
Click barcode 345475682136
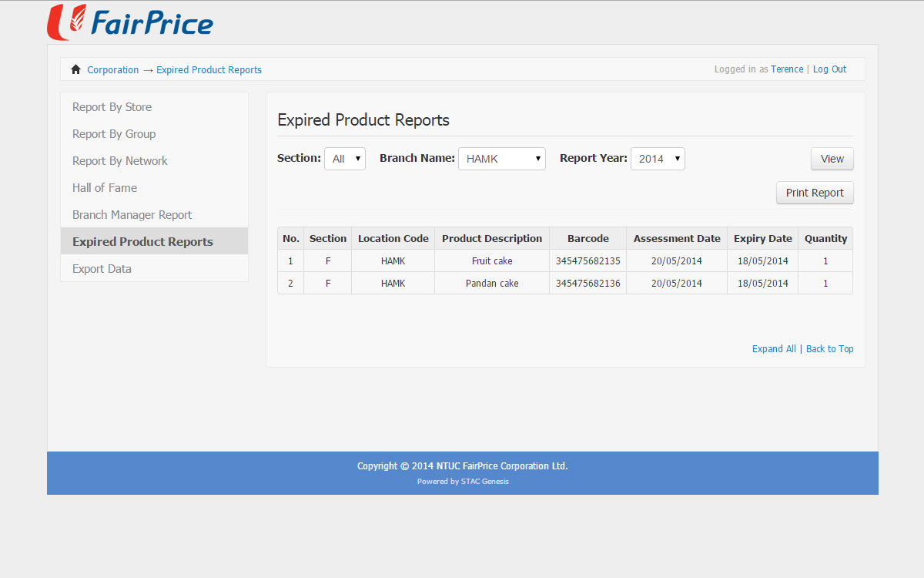pyautogui.click(x=588, y=283)
